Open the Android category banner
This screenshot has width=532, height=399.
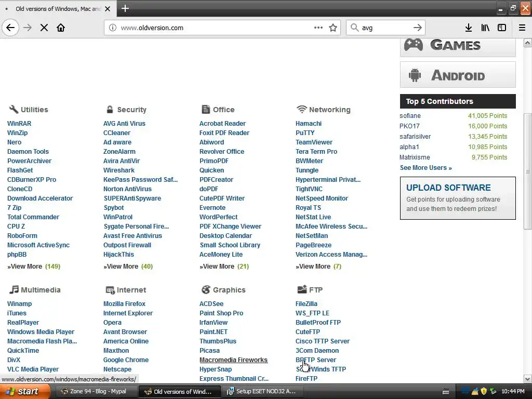458,75
